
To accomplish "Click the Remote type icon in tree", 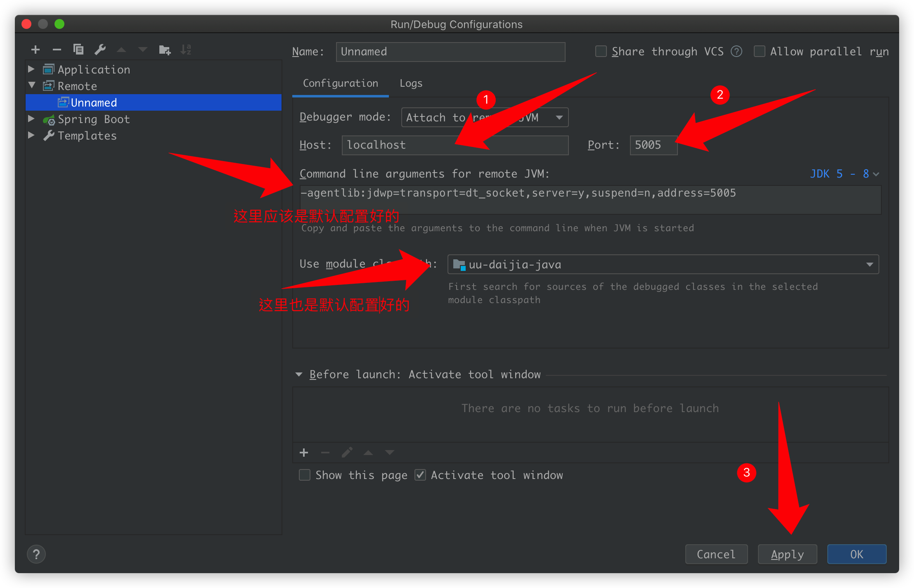I will [48, 86].
